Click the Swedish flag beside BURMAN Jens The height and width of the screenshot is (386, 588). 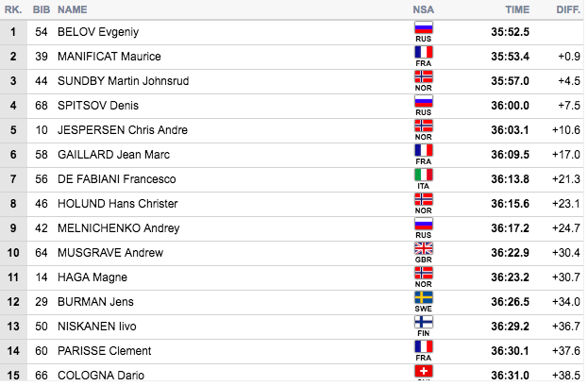click(424, 297)
